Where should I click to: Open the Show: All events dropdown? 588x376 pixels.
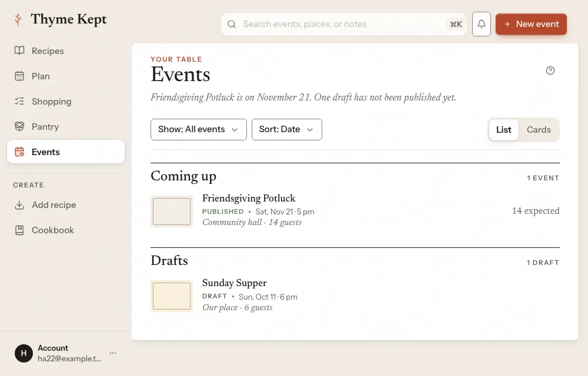[199, 130]
